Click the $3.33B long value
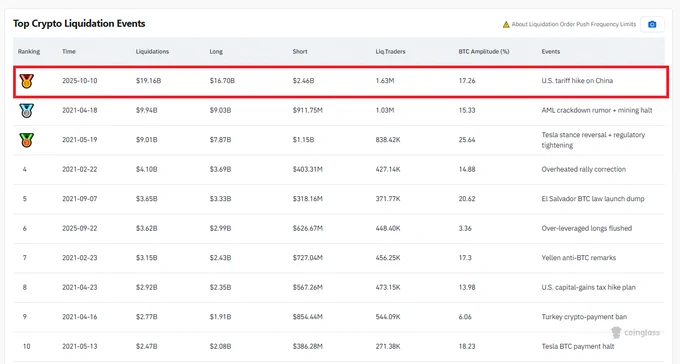The image size is (680, 364). click(x=220, y=199)
